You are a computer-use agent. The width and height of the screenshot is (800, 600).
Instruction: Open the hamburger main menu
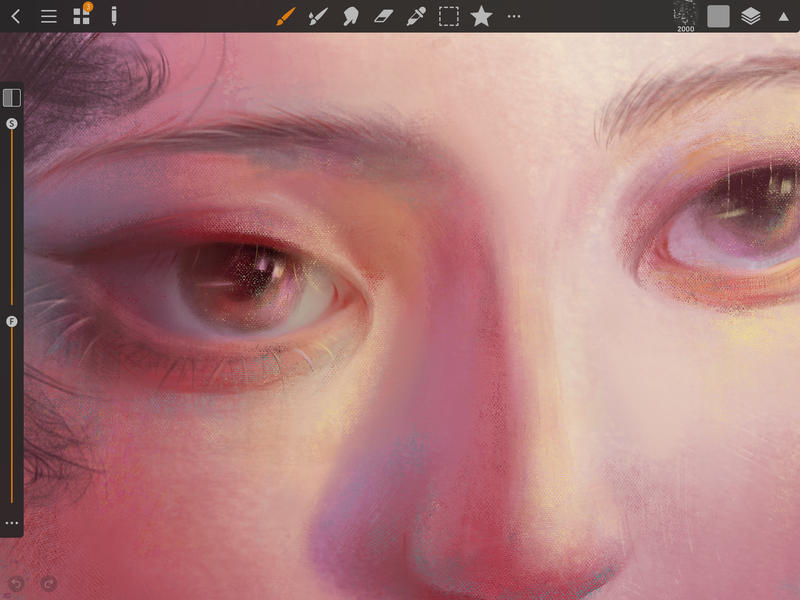(48, 16)
